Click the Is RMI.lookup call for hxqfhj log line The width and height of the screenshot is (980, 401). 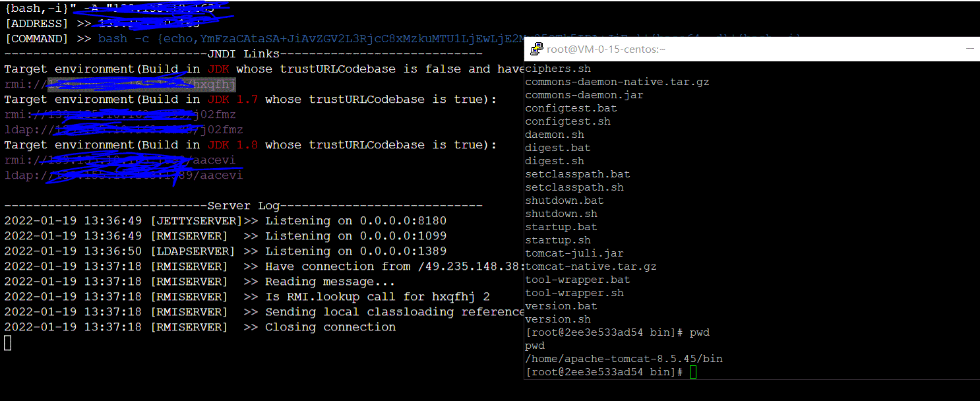pos(247,297)
